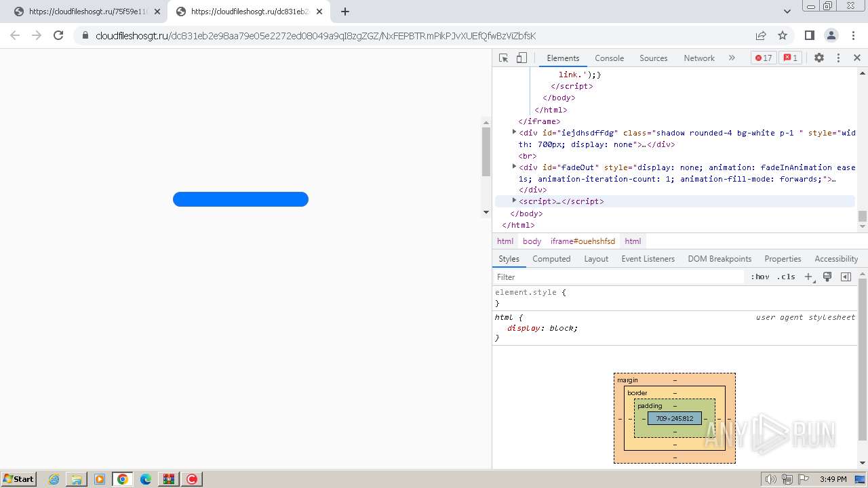
Task: Go back to previous page
Action: [x=15, y=35]
